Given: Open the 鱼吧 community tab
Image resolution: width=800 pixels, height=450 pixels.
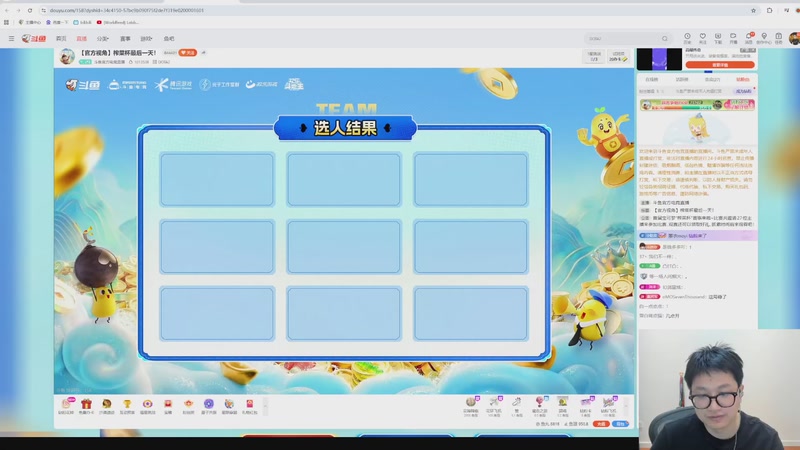Looking at the screenshot, I should tap(169, 39).
